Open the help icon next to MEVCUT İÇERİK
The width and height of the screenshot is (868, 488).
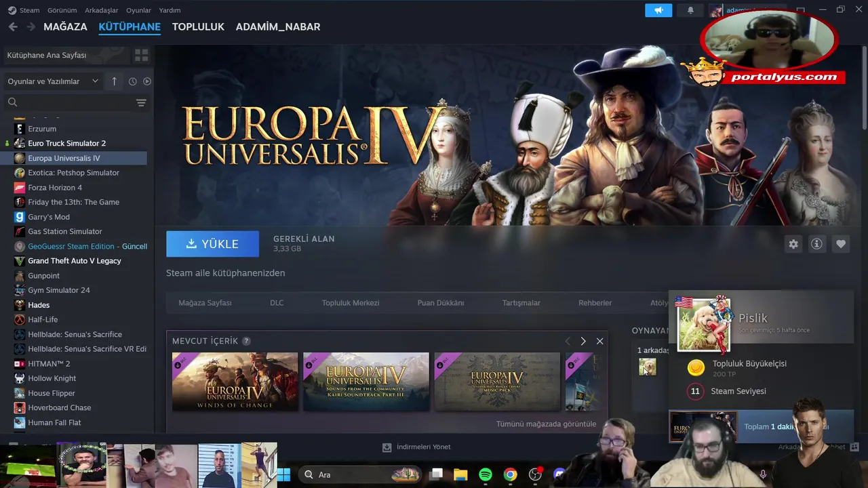coord(246,341)
